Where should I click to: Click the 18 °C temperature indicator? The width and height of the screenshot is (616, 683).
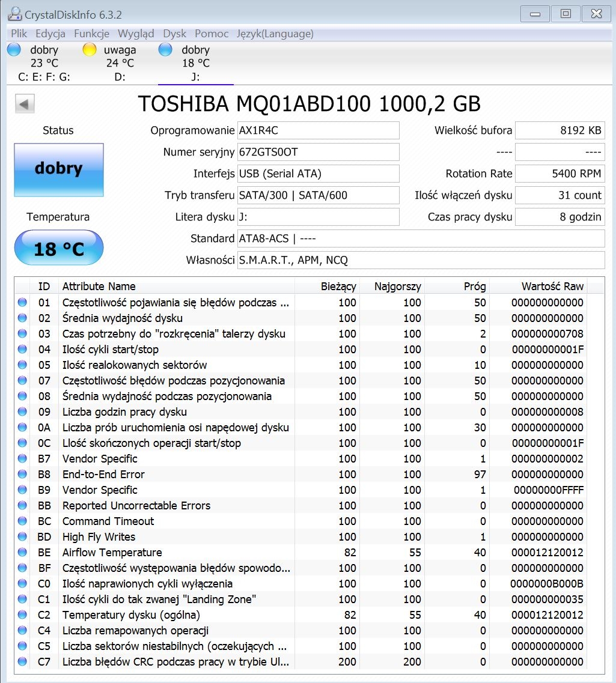59,248
